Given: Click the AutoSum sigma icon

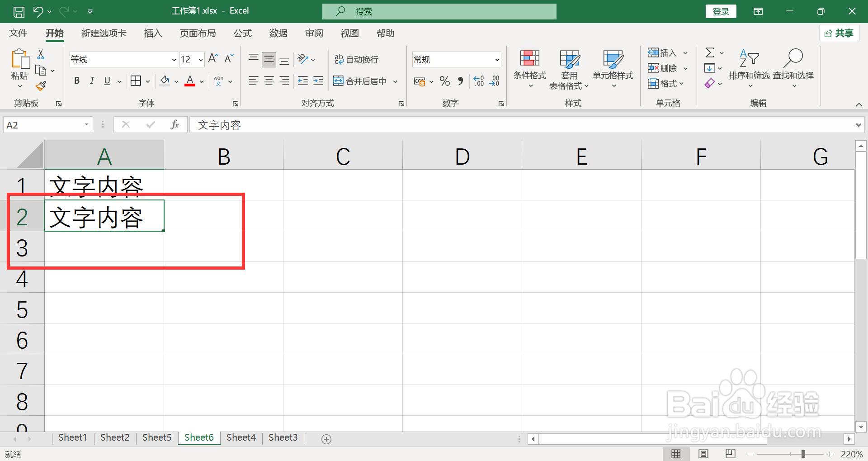Looking at the screenshot, I should [x=710, y=53].
